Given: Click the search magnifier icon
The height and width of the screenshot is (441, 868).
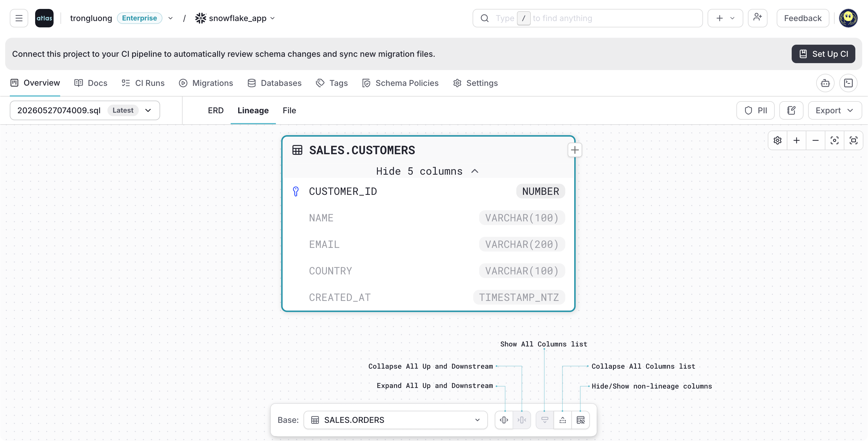Looking at the screenshot, I should 485,18.
